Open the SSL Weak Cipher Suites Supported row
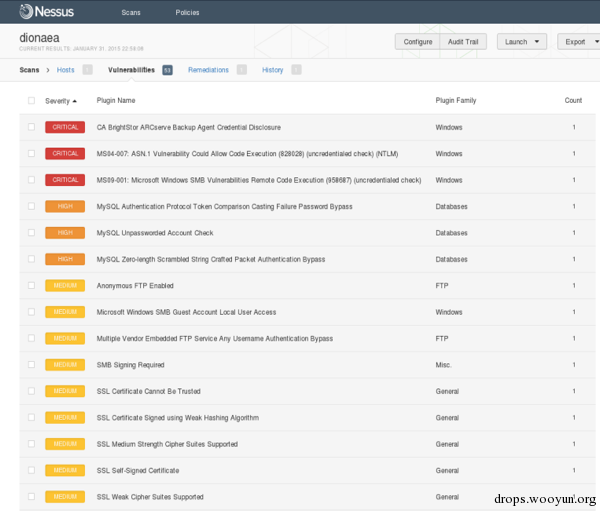This screenshot has height=511, width=600. 150,497
